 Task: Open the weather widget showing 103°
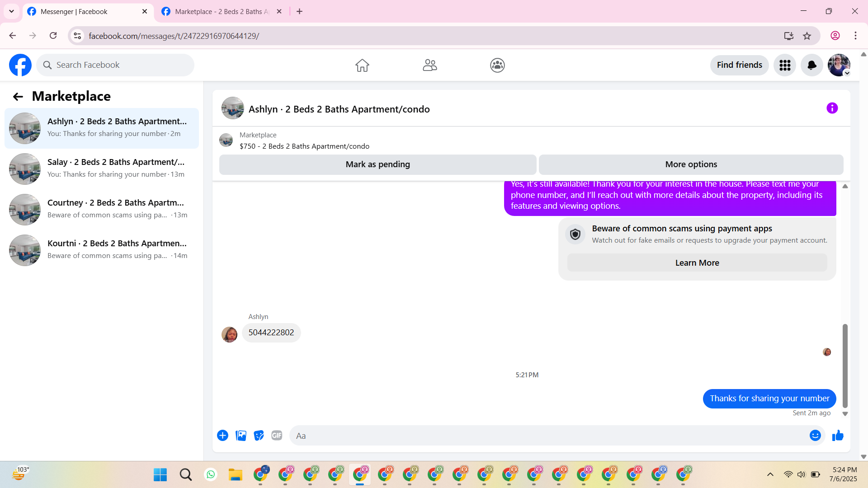[20, 474]
